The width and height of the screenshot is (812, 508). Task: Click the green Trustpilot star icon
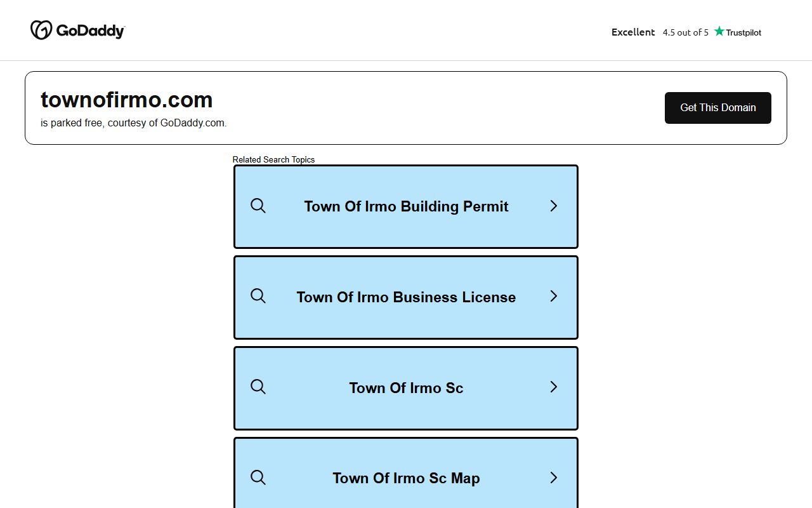(719, 31)
